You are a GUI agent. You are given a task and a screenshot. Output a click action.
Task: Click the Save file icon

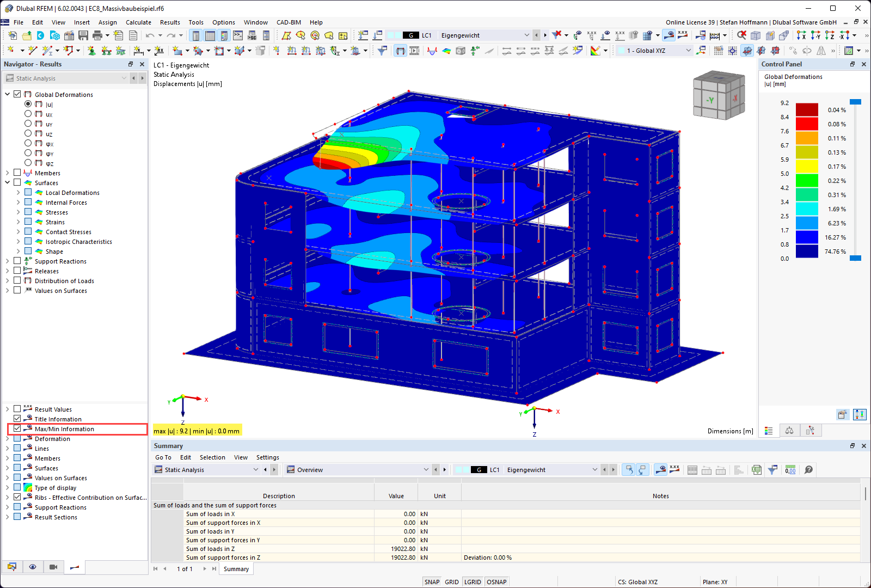[83, 35]
